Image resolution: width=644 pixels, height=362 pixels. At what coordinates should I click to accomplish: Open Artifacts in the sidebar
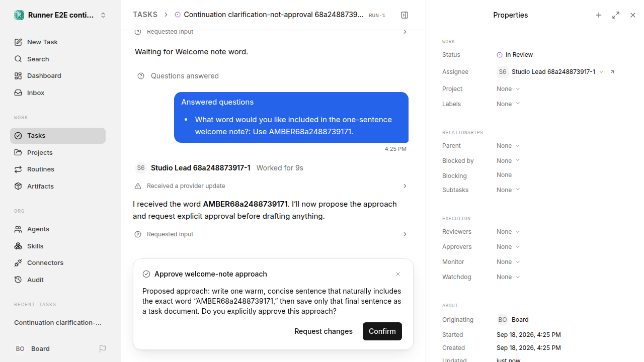click(x=58, y=186)
